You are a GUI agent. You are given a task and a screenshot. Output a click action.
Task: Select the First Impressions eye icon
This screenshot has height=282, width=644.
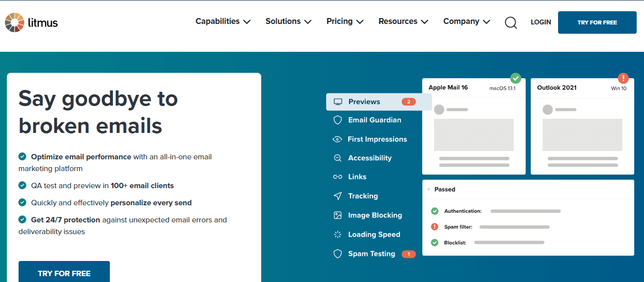tap(337, 139)
